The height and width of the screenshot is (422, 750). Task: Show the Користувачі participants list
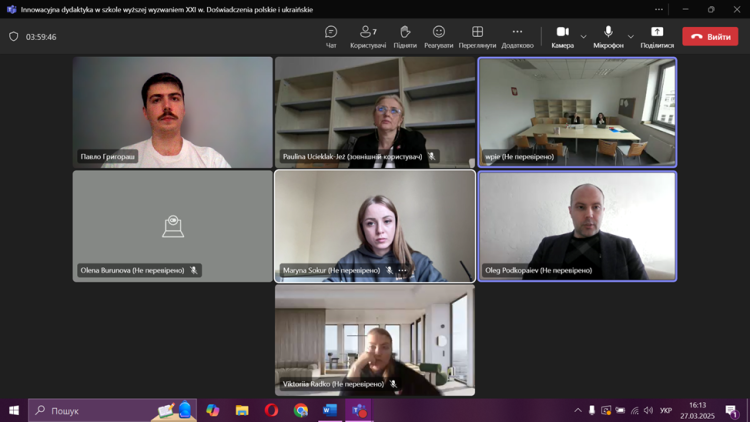(368, 36)
